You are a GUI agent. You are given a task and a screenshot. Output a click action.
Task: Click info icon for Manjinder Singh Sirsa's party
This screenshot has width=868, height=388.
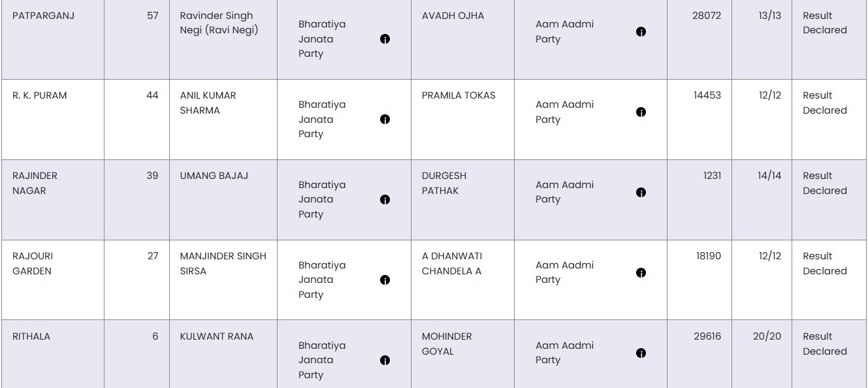(385, 280)
